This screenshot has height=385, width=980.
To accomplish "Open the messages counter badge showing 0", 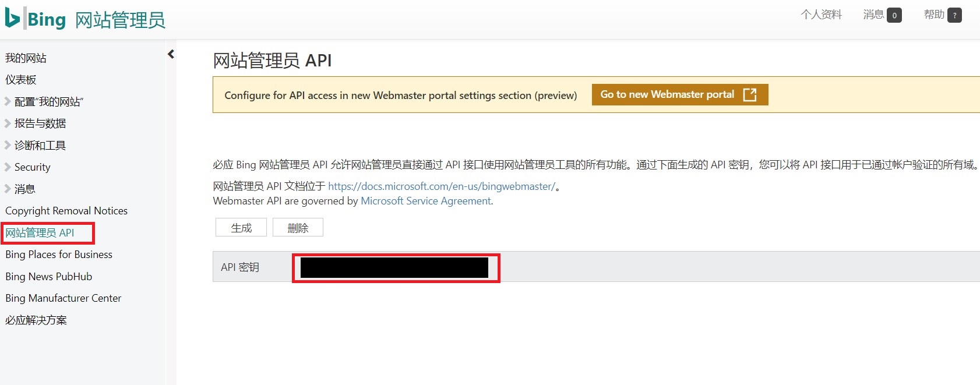I will pyautogui.click(x=894, y=15).
